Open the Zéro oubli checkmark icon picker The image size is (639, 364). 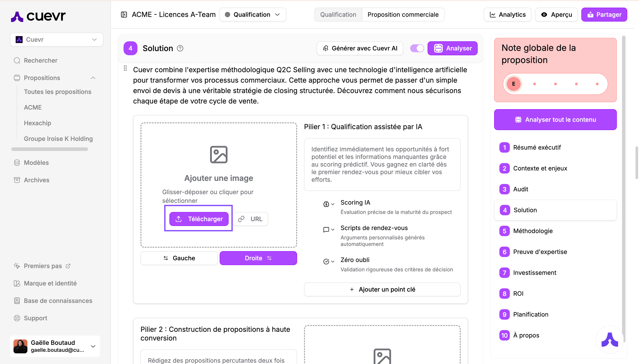click(328, 262)
